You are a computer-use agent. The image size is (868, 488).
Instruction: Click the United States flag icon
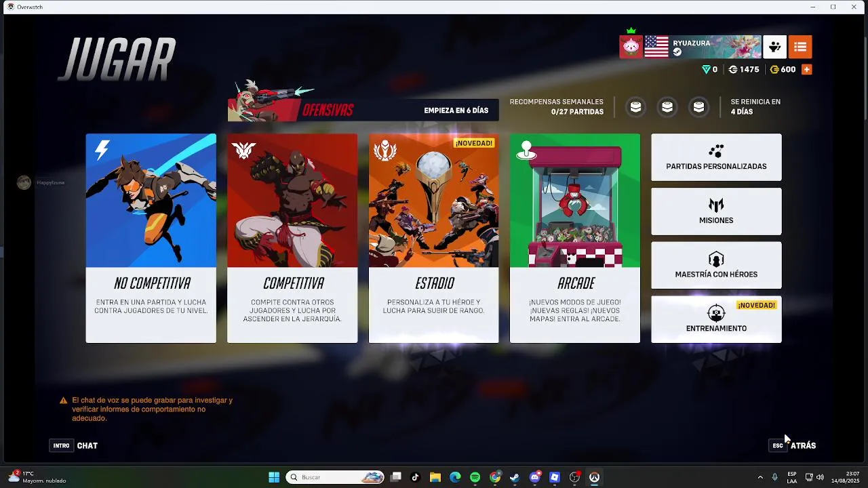pyautogui.click(x=656, y=47)
